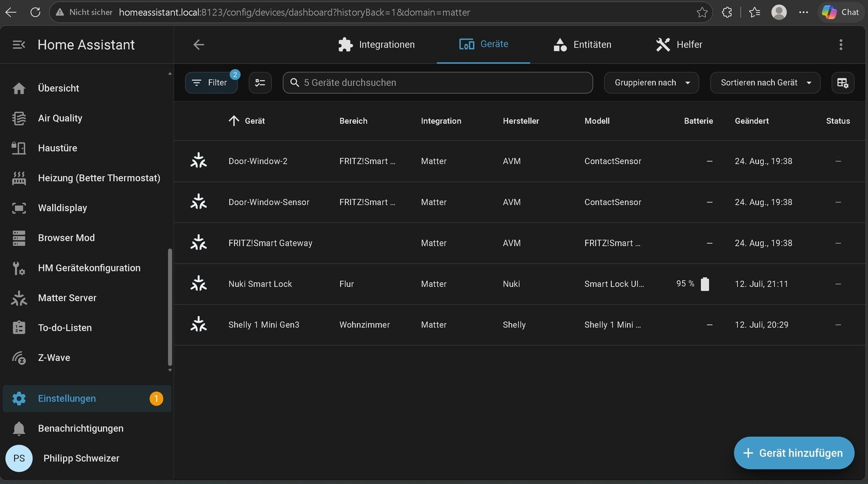Open the browser profile avatar
The width and height of the screenshot is (868, 484).
(x=779, y=12)
